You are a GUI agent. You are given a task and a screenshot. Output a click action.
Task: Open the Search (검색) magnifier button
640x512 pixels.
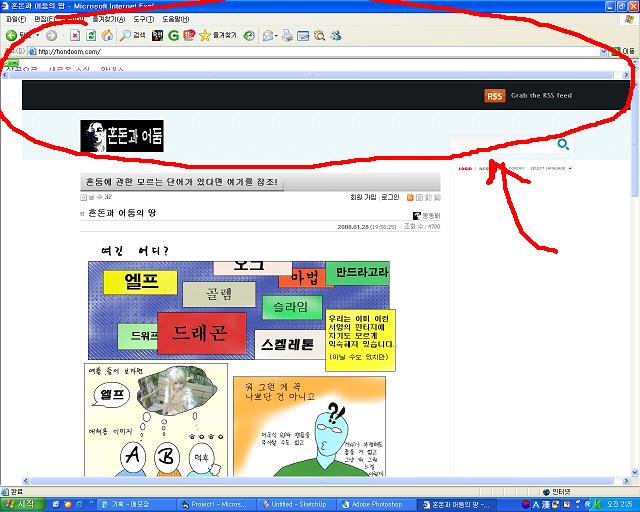132,36
